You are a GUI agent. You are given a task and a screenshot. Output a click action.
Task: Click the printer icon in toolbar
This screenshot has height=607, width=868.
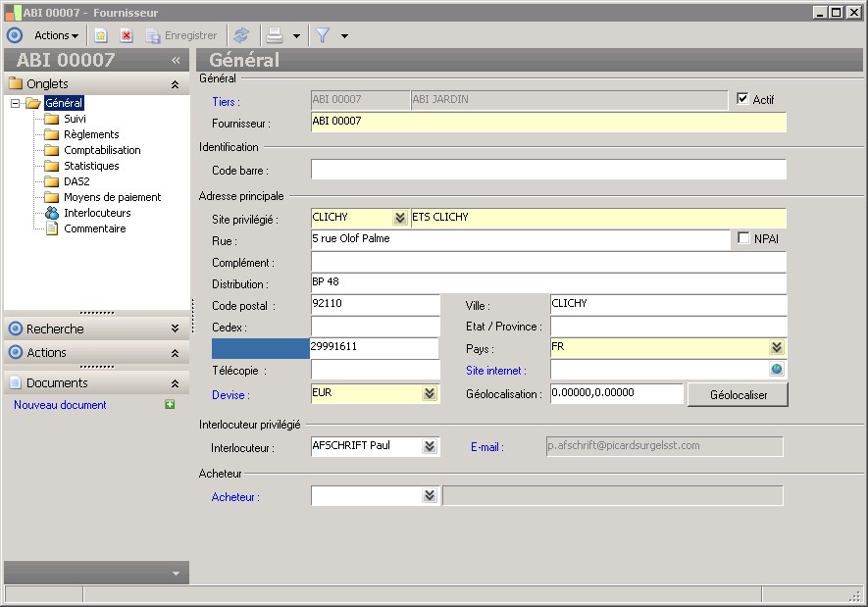coord(275,35)
